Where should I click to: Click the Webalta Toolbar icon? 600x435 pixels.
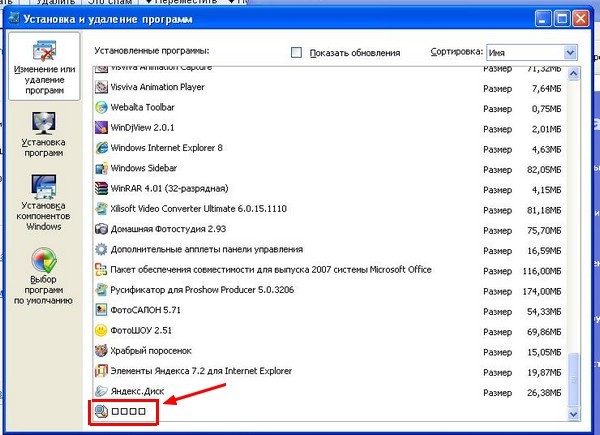(101, 108)
